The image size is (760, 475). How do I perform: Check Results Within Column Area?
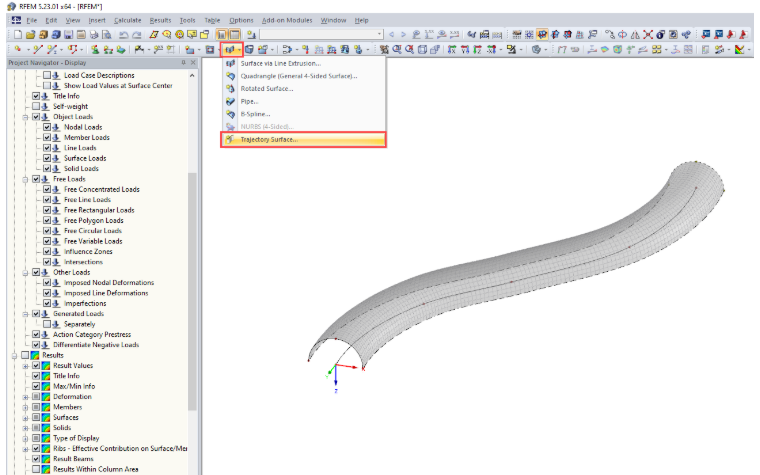coord(36,469)
